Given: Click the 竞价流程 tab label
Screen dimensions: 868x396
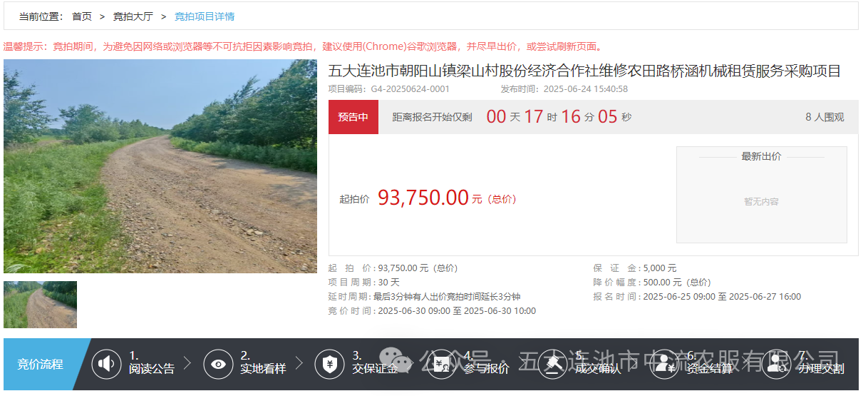Looking at the screenshot, I should [x=40, y=364].
